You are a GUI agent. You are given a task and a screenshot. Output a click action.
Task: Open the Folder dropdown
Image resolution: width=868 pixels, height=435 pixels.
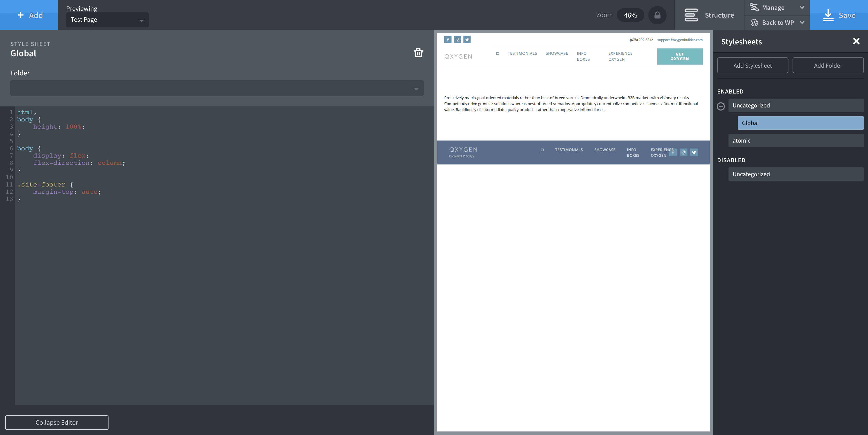pos(217,88)
